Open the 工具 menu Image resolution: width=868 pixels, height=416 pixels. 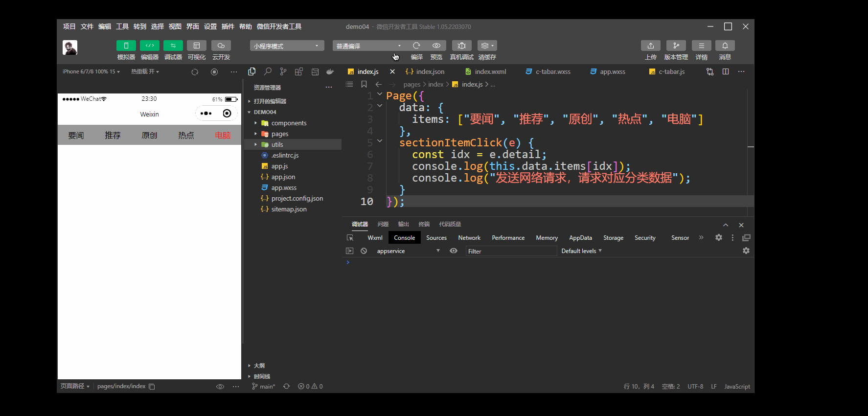coord(122,26)
